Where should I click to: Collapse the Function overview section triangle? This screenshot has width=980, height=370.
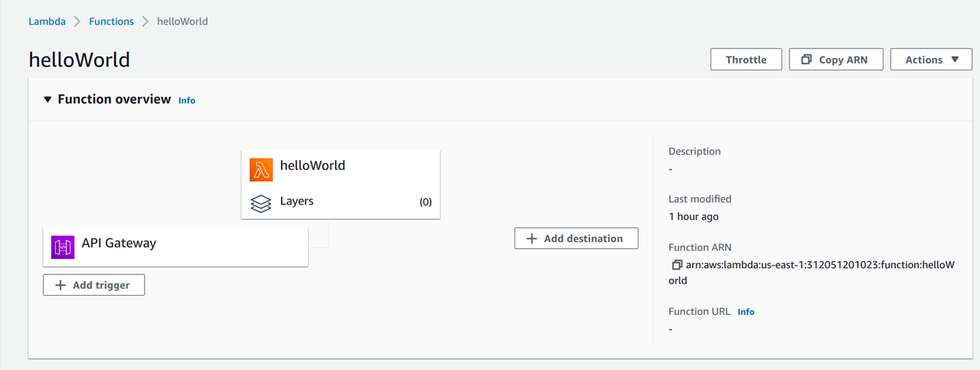tap(47, 100)
